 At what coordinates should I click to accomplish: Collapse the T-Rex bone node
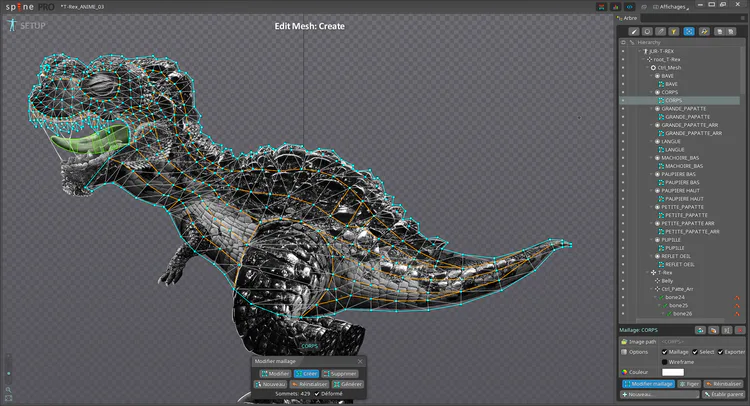click(x=648, y=273)
